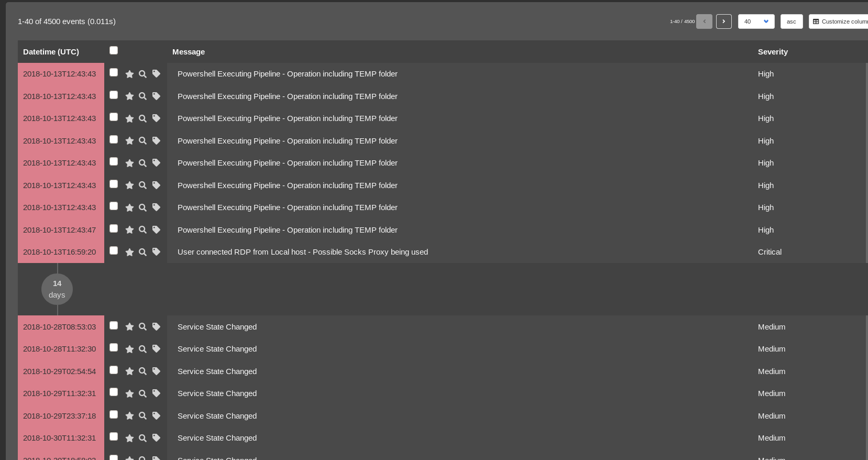Star the first Powershell Executing Pipeline event
Viewport: 868px width, 460px height.
[x=129, y=74]
